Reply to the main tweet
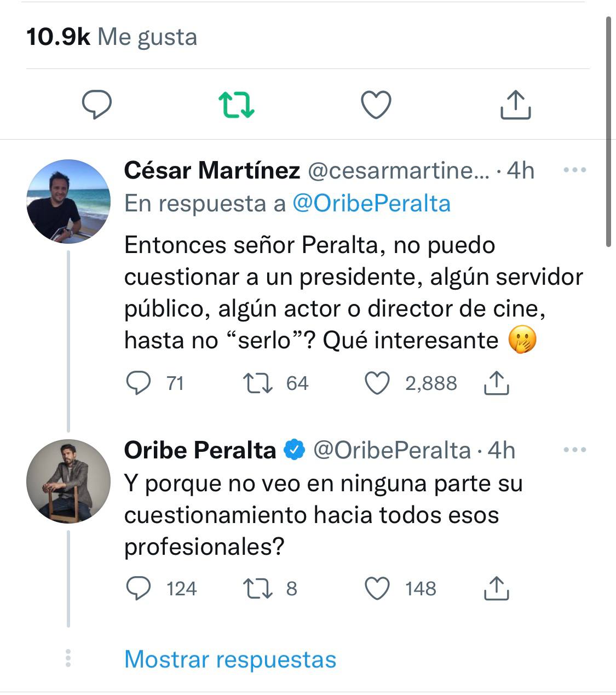 tap(96, 105)
